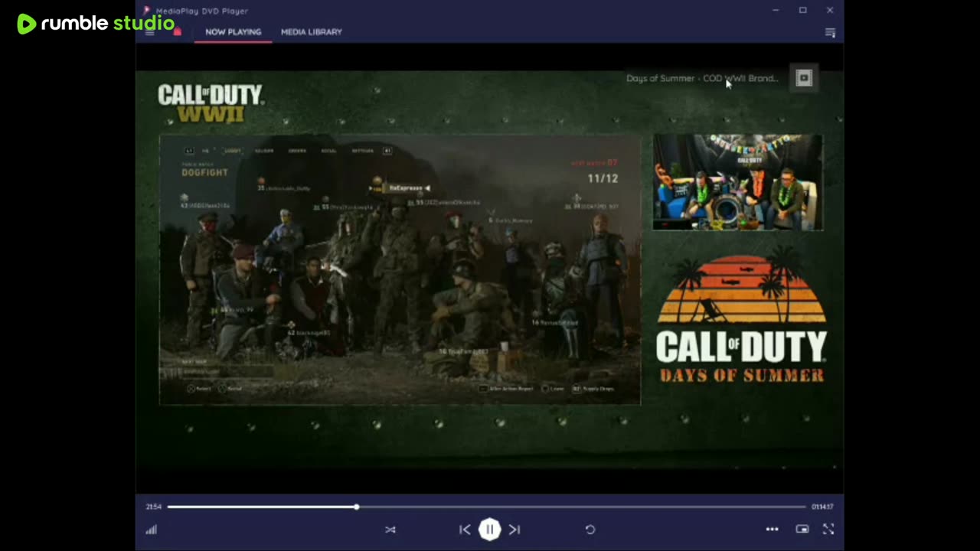
Task: Click the video title 'Days of Summer - COD WWII Brand...'
Action: [x=702, y=78]
